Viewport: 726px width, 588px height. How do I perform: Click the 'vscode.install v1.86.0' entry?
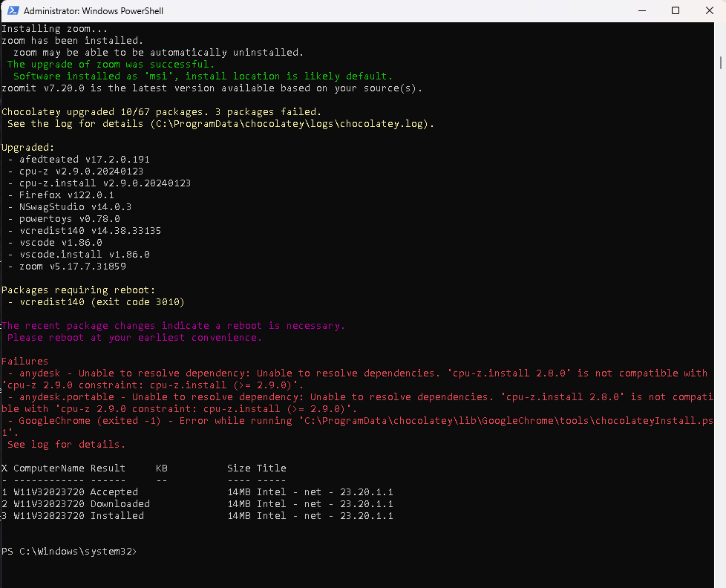(x=85, y=255)
